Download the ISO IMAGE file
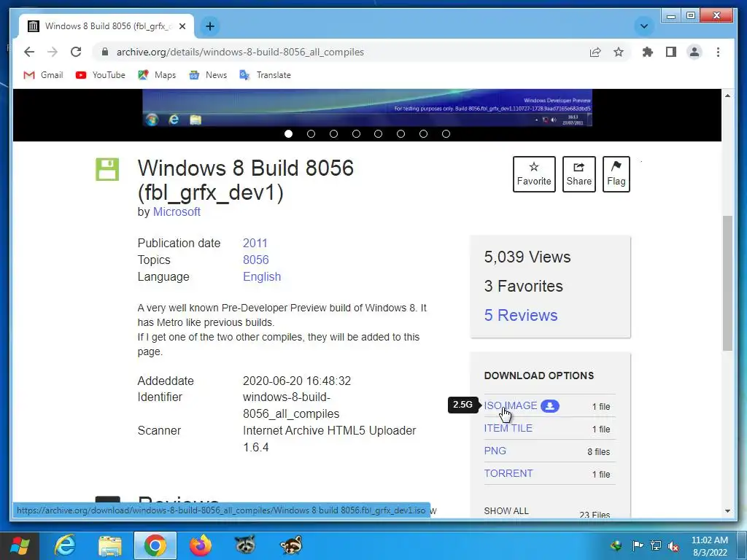The image size is (747, 560). pyautogui.click(x=510, y=405)
